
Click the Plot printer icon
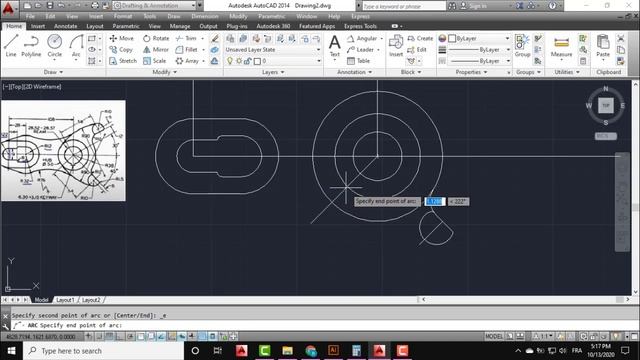tap(95, 6)
